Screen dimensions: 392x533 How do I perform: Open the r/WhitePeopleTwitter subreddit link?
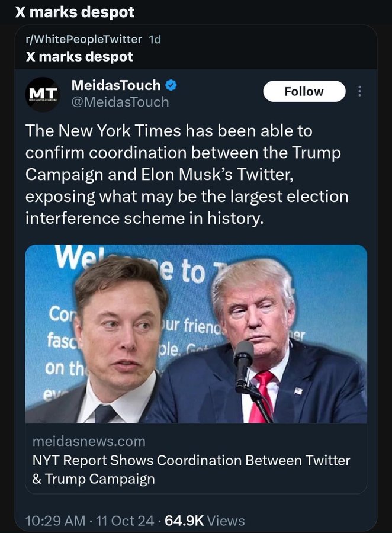point(84,40)
